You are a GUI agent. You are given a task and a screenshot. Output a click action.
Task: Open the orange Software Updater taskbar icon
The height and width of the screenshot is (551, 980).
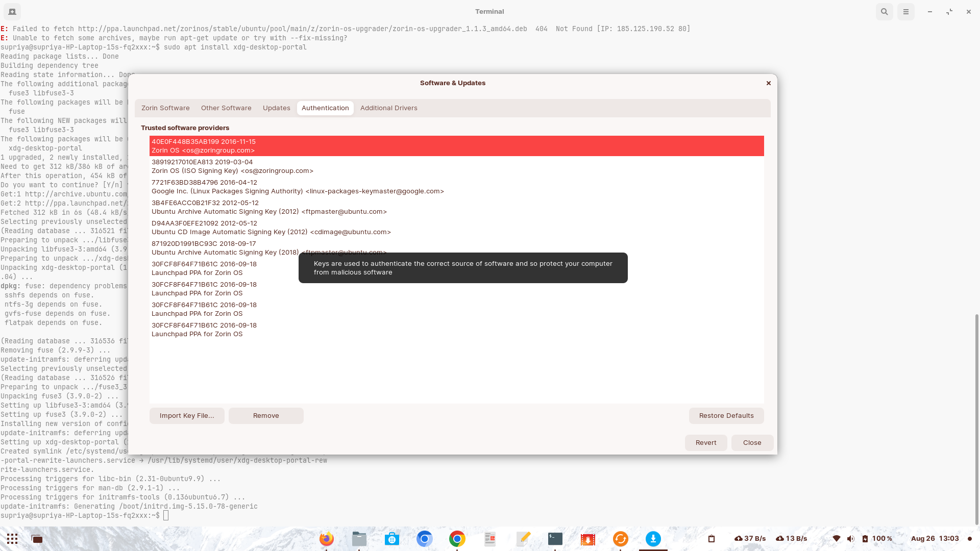point(621,539)
